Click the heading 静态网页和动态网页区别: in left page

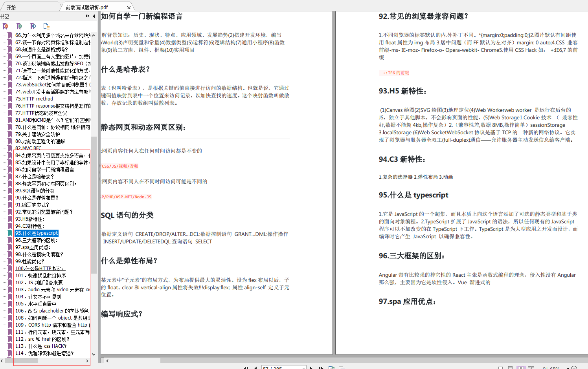143,127
